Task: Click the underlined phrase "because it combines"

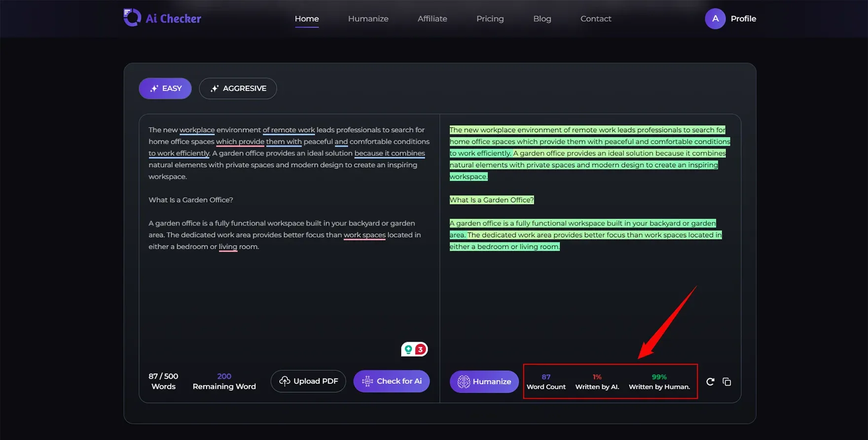Action: (x=390, y=153)
